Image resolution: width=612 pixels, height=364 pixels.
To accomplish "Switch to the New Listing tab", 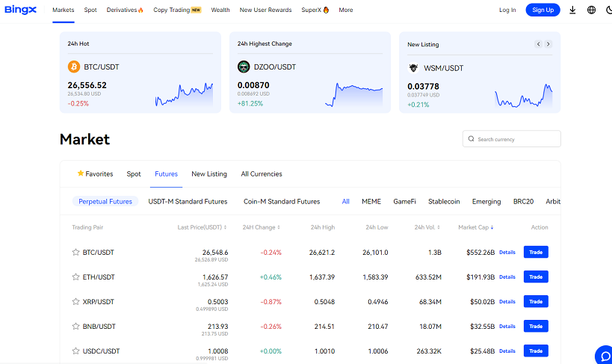I will click(209, 174).
